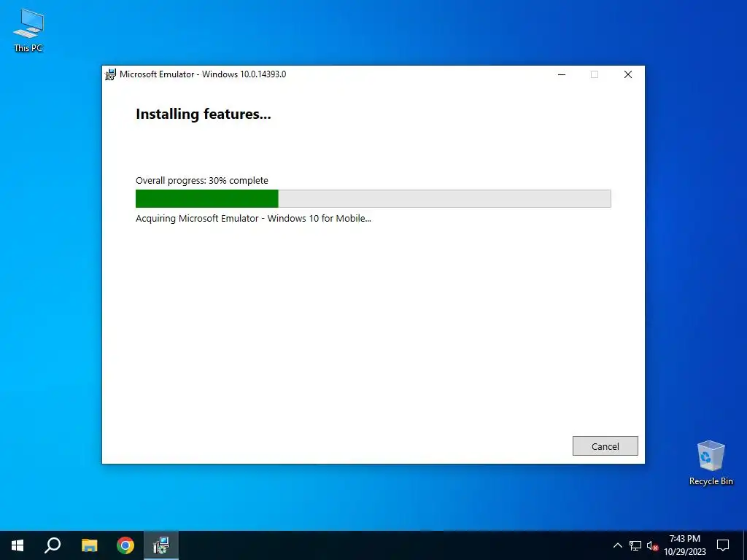Click the 'Acquiring Microsoft Emulator' status text

(x=253, y=219)
